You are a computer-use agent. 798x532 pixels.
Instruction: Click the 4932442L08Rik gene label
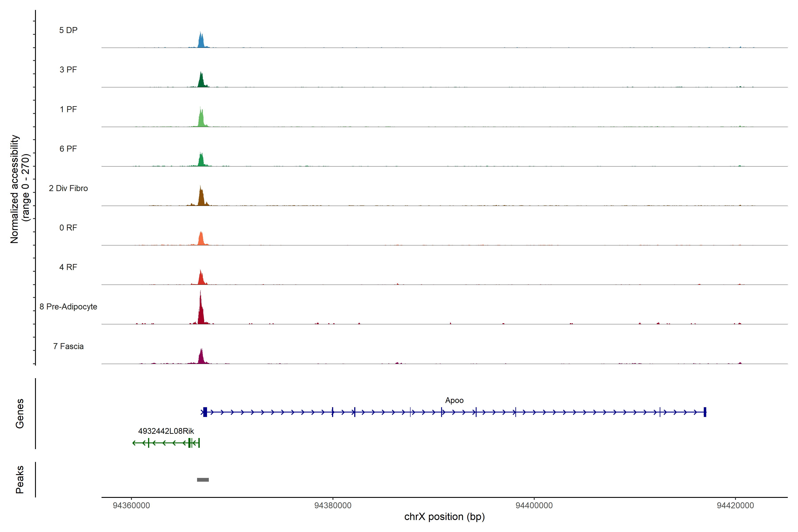pos(166,431)
